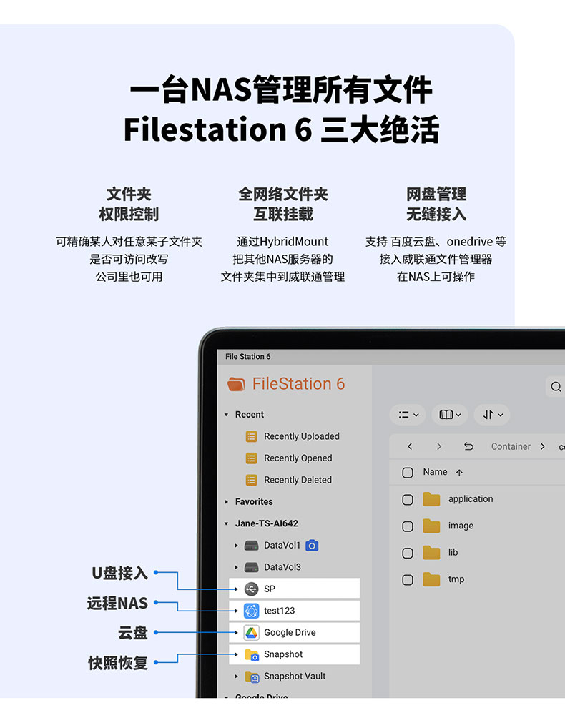Open Recently Uploaded list
Screen dimensions: 565x728
click(301, 436)
